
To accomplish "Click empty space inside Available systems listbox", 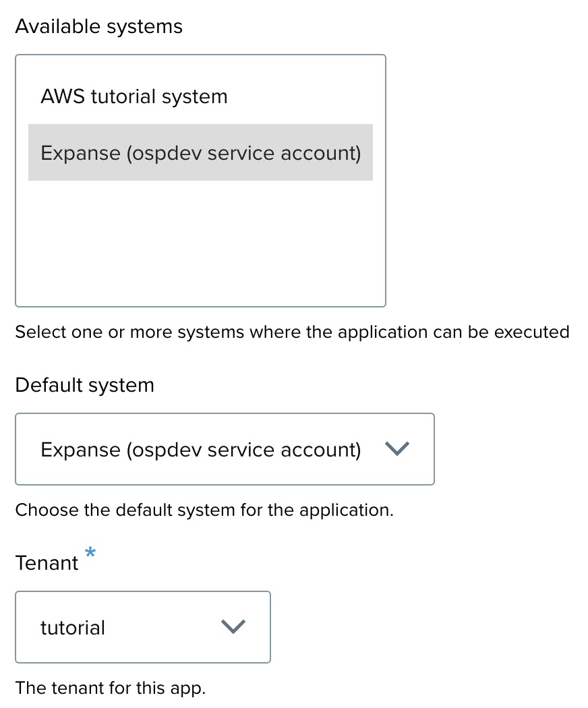I will pyautogui.click(x=200, y=243).
